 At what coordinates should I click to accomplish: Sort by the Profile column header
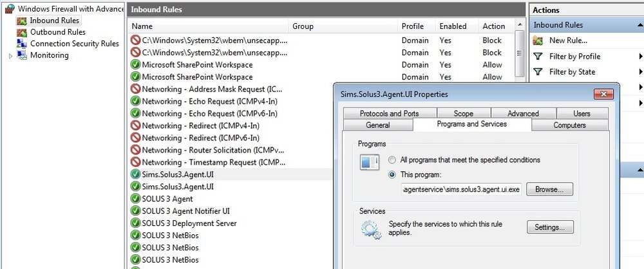click(x=417, y=26)
